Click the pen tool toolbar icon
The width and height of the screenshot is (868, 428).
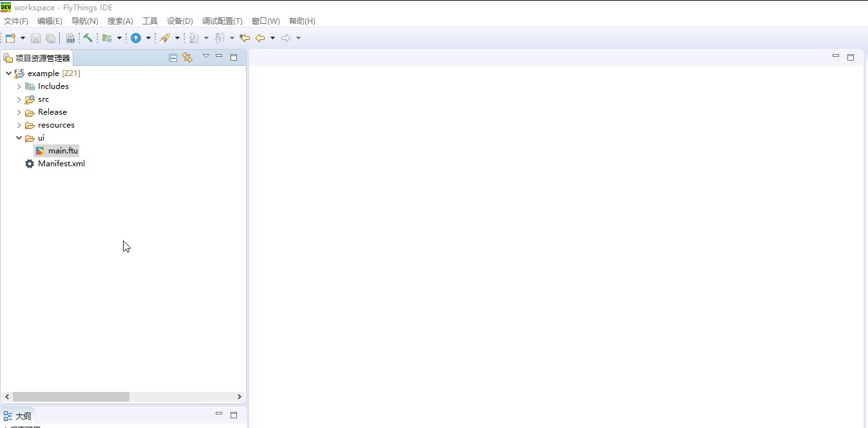(x=165, y=38)
